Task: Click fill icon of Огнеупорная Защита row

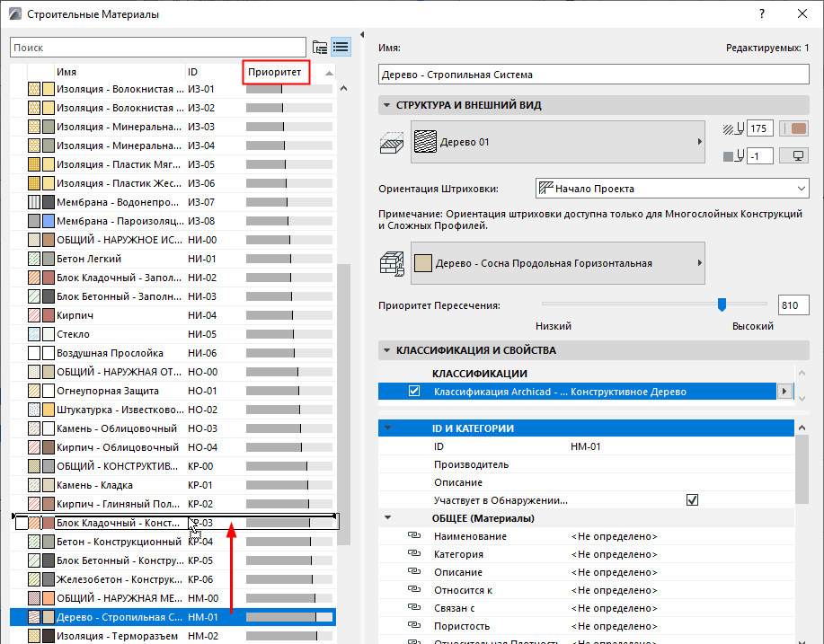Action: pyautogui.click(x=34, y=391)
